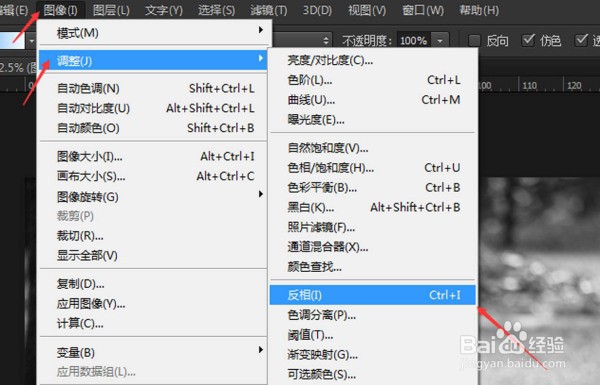Viewport: 600px width, 385px height.
Task: Expand the 变量(B) submenu
Action: (x=153, y=352)
